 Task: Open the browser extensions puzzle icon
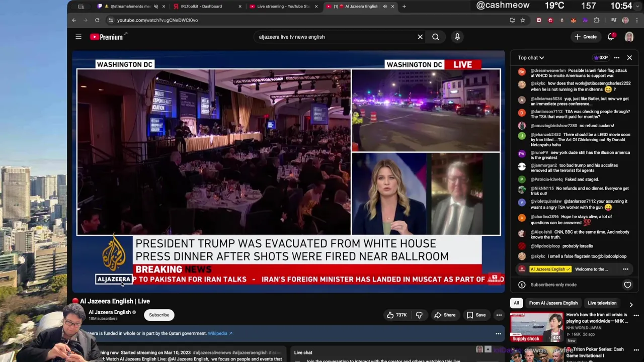coord(597,20)
